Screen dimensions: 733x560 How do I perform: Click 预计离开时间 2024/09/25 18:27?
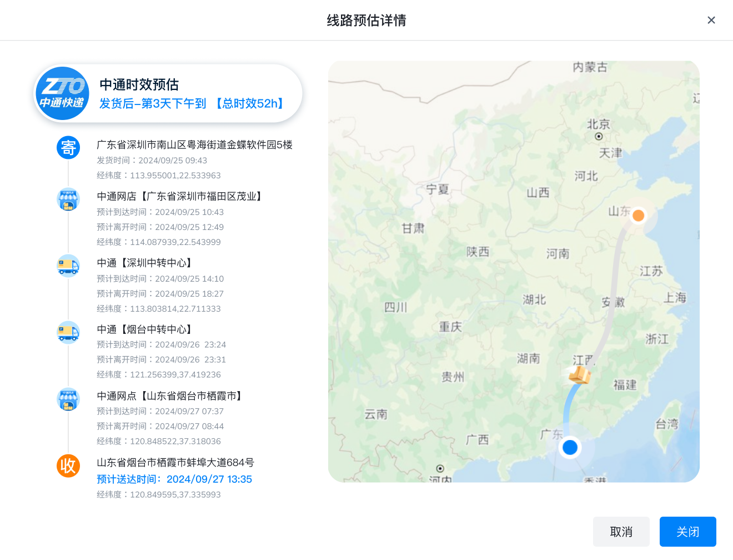(x=160, y=293)
